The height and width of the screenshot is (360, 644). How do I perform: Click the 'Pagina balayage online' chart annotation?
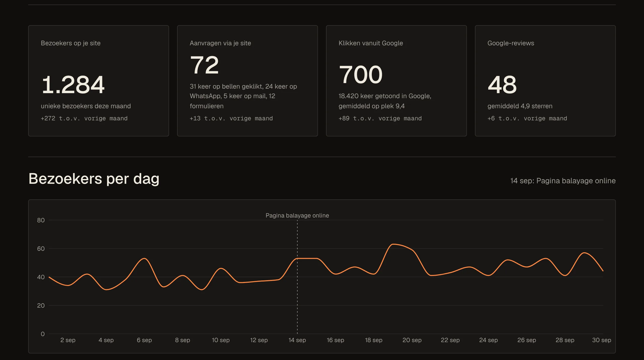pyautogui.click(x=297, y=215)
